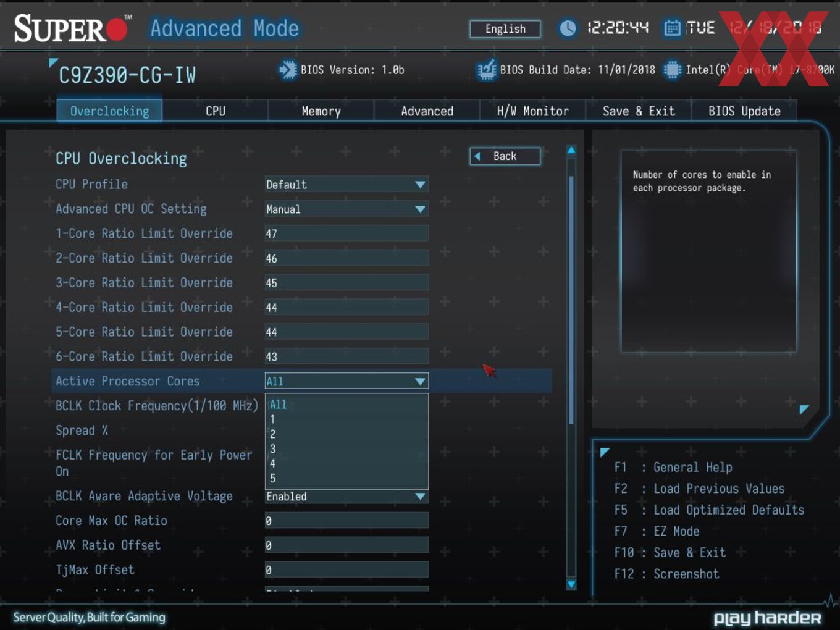Click the F2 Load Previous Values entry

(699, 489)
